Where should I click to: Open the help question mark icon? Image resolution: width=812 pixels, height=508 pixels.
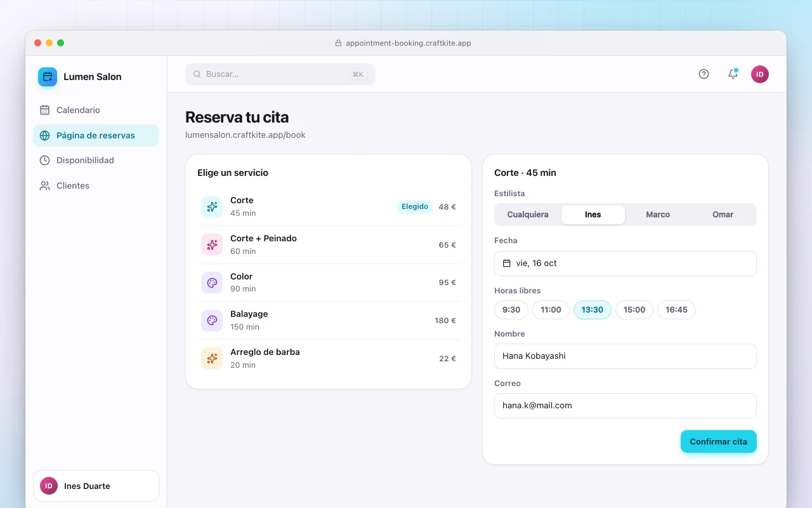pos(704,74)
